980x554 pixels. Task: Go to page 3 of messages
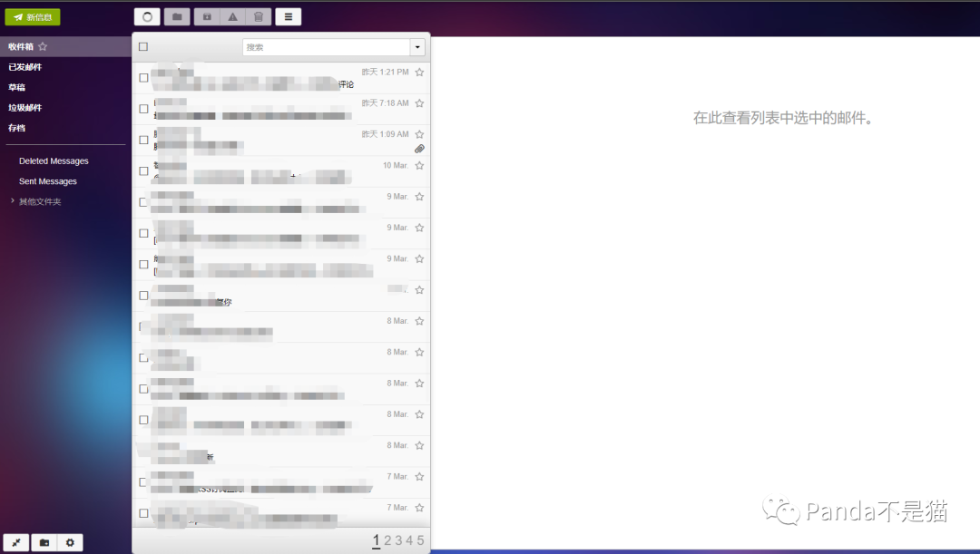[400, 539]
